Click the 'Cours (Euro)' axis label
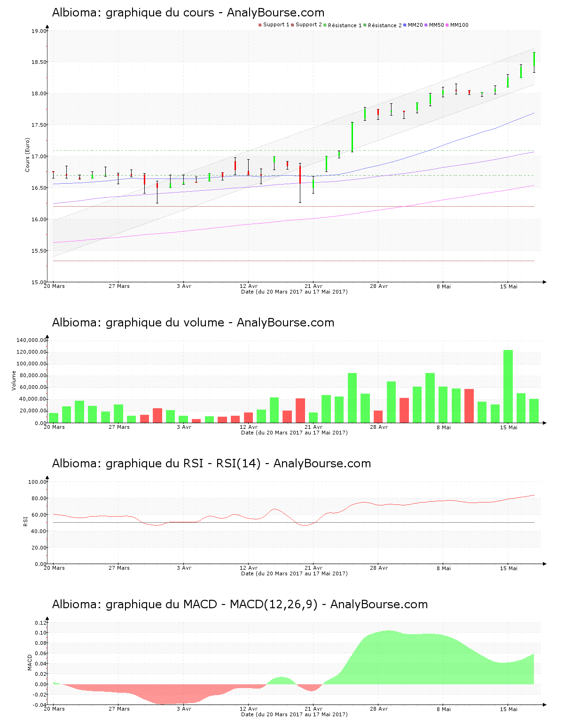The width and height of the screenshot is (564, 728). (27, 155)
